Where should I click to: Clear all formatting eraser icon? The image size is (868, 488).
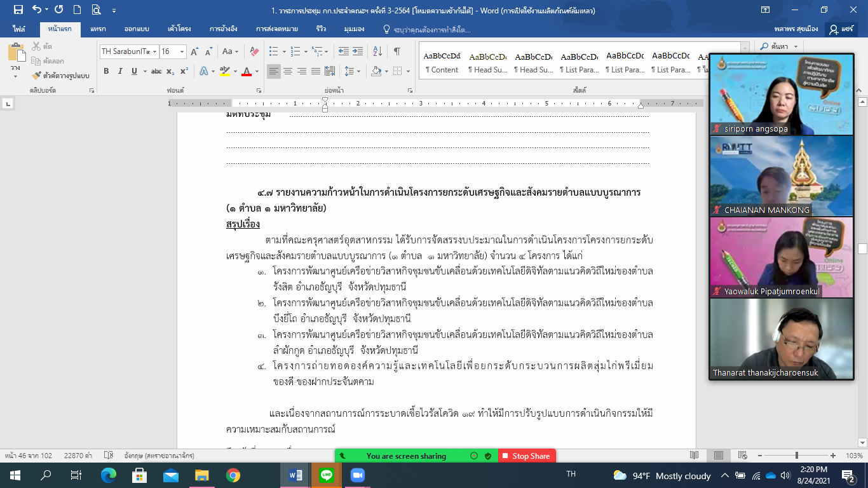tap(254, 51)
